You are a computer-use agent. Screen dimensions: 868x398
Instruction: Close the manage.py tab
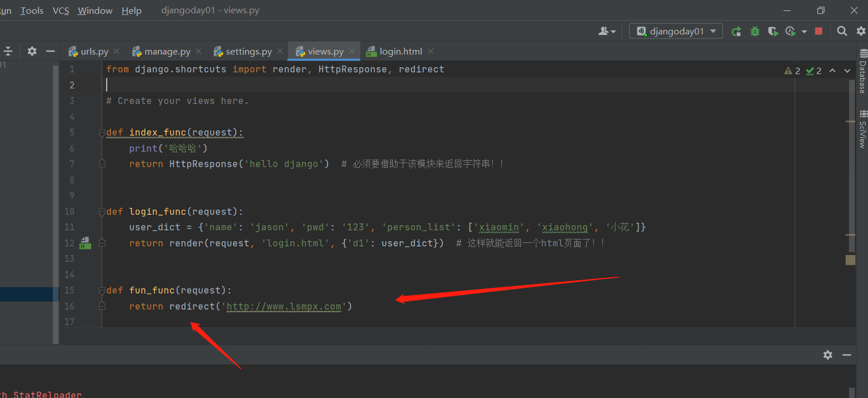click(x=198, y=51)
